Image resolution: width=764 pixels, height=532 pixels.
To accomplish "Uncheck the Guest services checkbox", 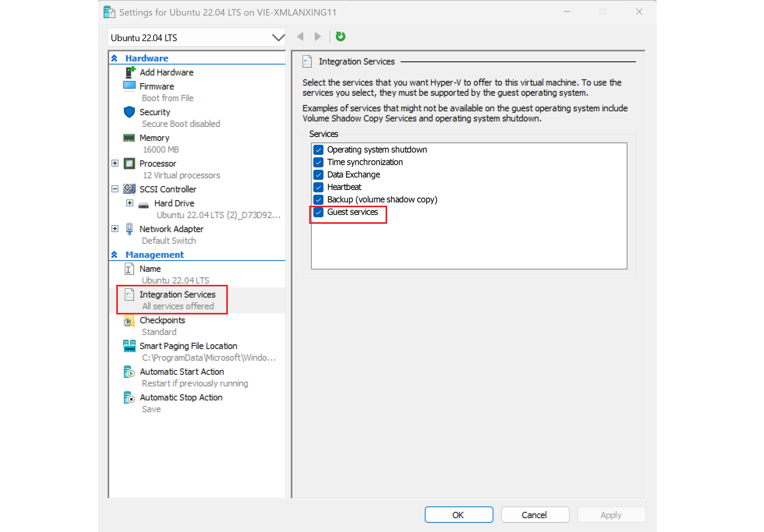I will (319, 212).
